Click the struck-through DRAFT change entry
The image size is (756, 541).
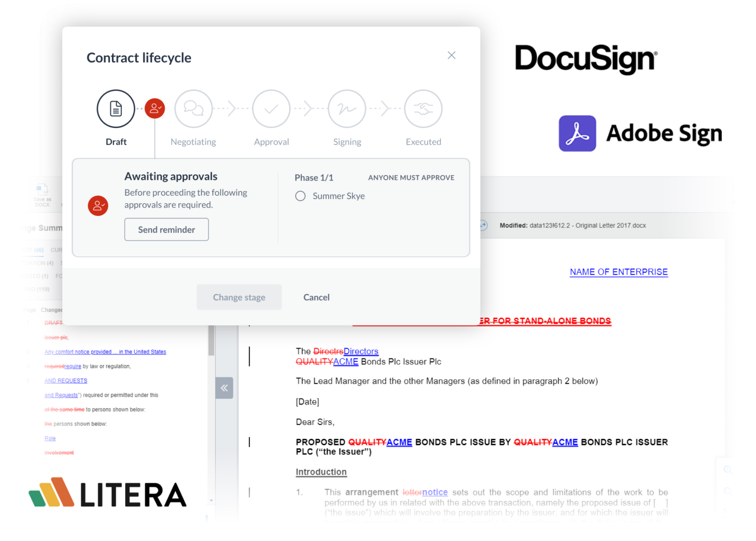coord(54,323)
